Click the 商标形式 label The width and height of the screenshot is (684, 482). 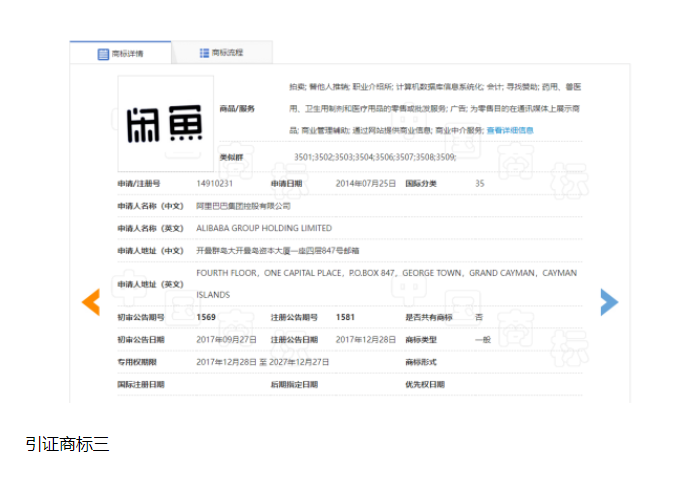(421, 362)
